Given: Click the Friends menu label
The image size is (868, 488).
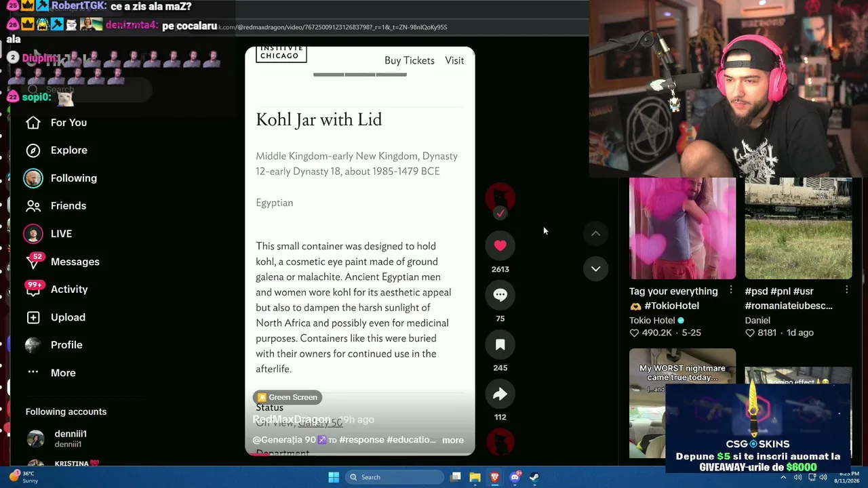Looking at the screenshot, I should [68, 206].
